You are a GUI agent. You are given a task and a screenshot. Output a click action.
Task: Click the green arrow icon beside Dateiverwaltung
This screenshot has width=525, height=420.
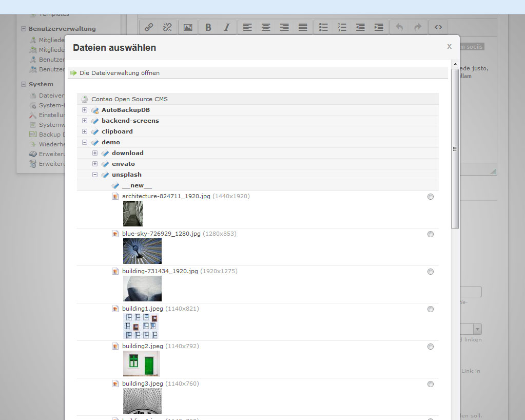pyautogui.click(x=73, y=73)
